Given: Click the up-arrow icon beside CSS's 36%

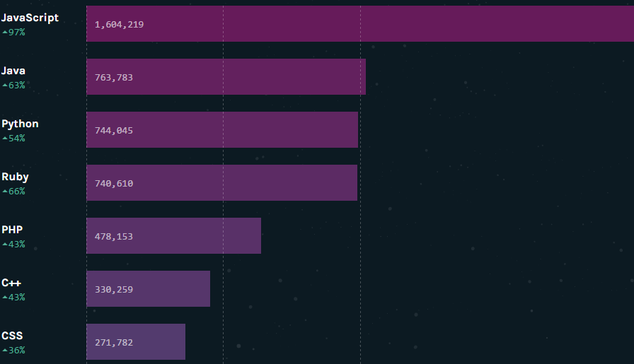Looking at the screenshot, I should pos(5,349).
